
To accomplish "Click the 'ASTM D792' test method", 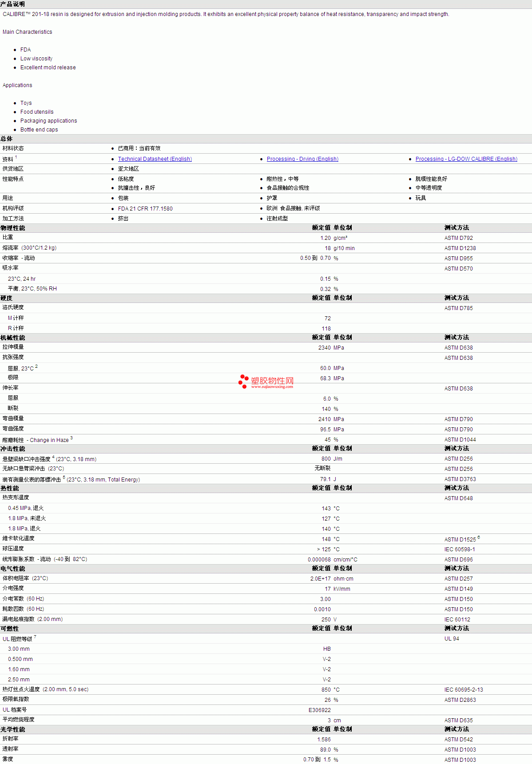I will click(x=459, y=238).
